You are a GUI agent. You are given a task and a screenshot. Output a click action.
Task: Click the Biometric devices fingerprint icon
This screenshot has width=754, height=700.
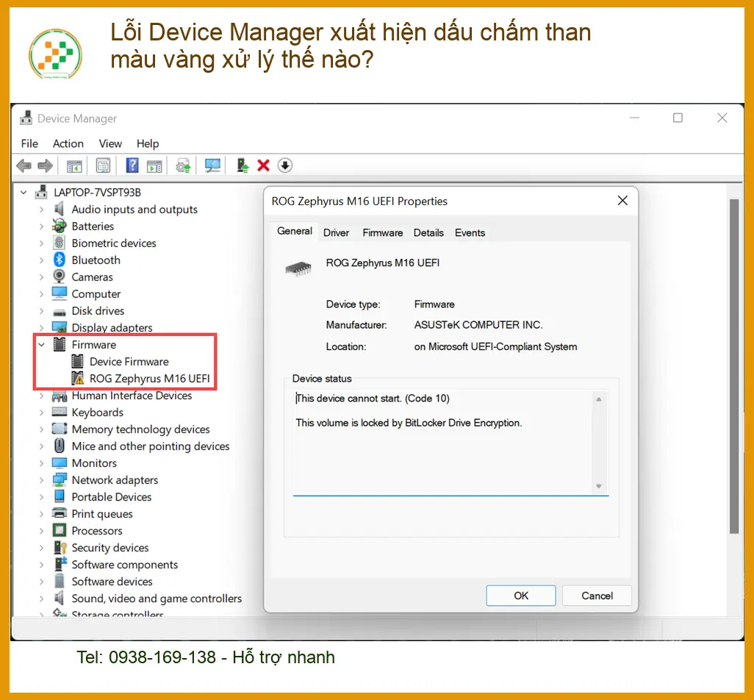pos(59,243)
